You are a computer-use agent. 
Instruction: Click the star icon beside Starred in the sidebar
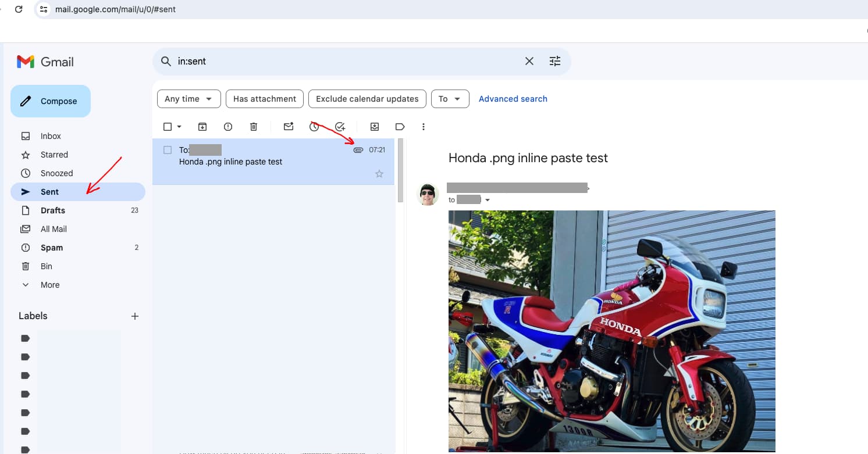pyautogui.click(x=26, y=155)
